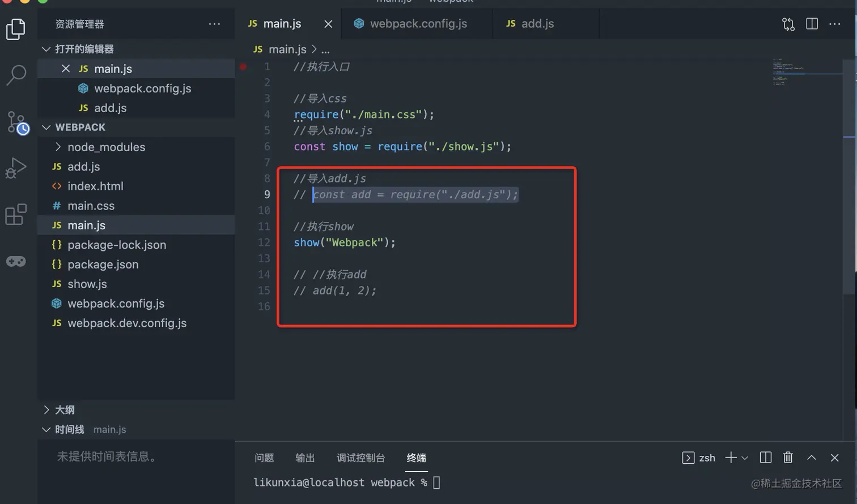This screenshot has height=504, width=857.
Task: Open package-lock.json in the file tree
Action: 136,245
